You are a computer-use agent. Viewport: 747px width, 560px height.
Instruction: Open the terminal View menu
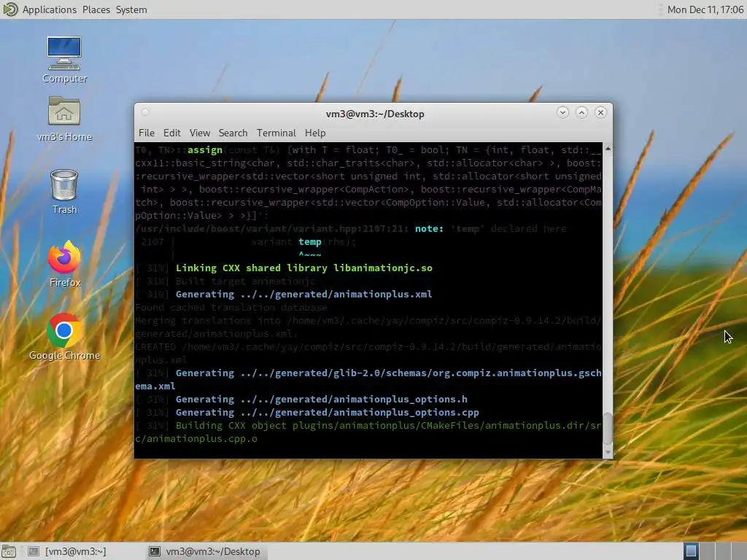[x=200, y=133]
